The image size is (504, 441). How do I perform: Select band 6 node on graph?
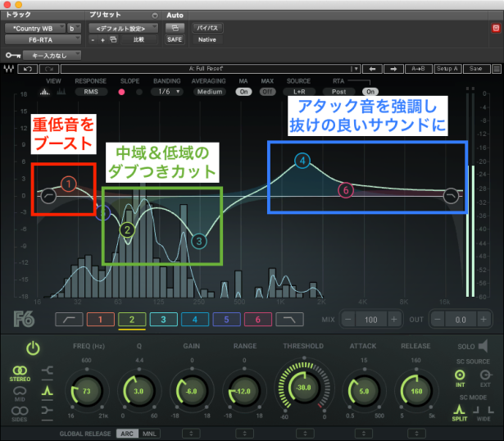346,190
